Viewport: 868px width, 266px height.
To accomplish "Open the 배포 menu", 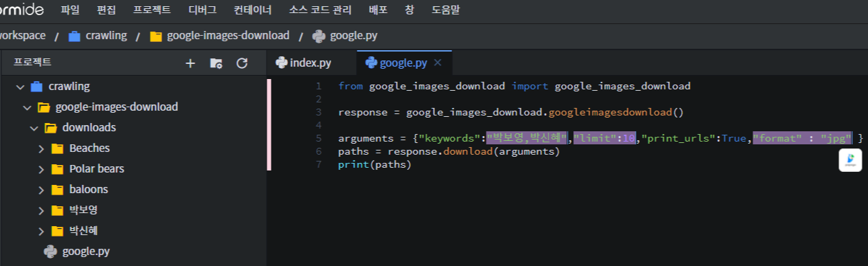I will click(378, 10).
